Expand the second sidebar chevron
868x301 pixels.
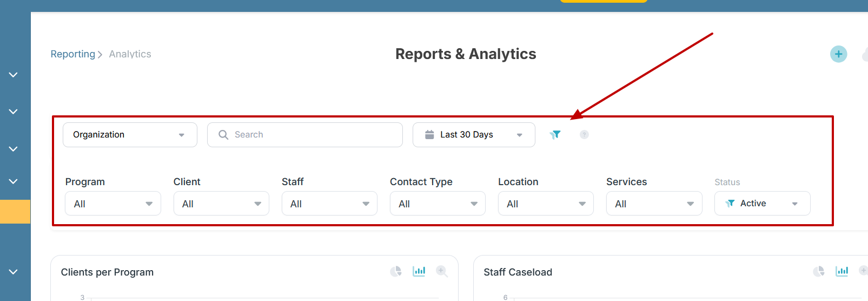pyautogui.click(x=14, y=112)
